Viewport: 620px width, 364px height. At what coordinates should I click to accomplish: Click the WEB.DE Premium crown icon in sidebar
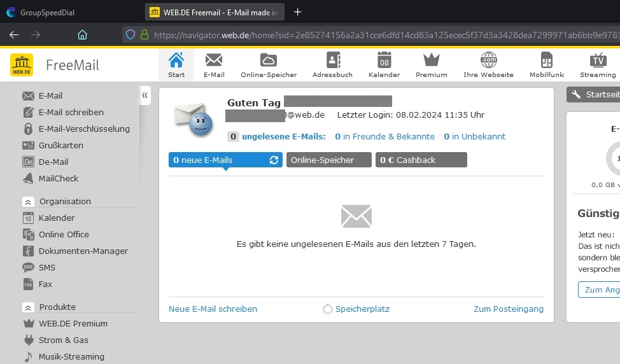click(x=29, y=323)
